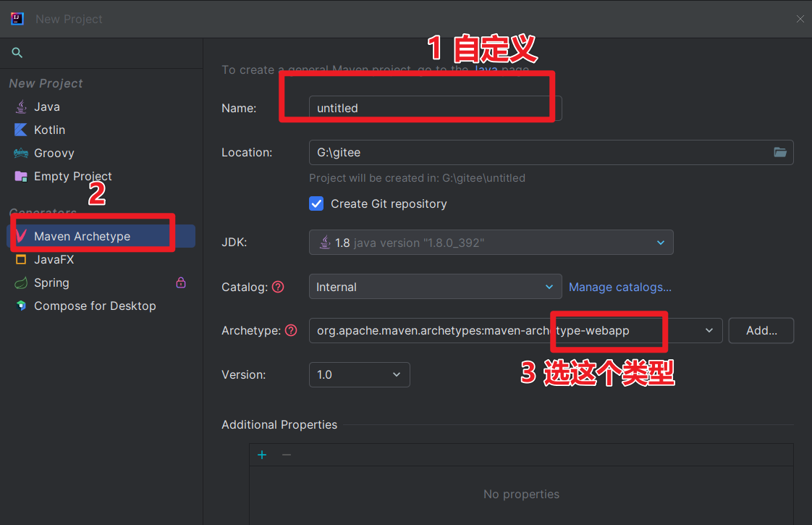Click the search magnifier icon
This screenshot has width=812, height=525.
(x=17, y=52)
